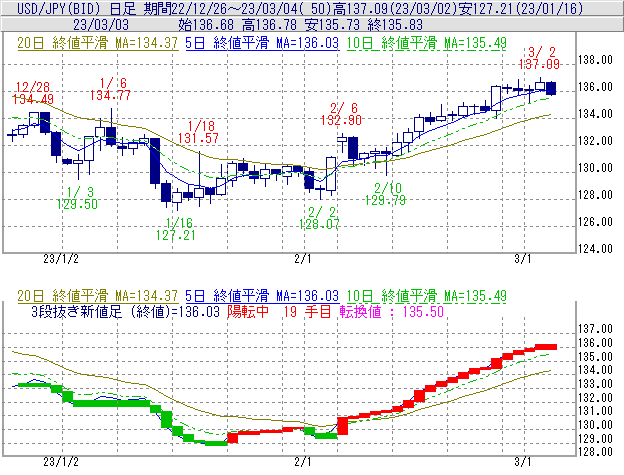Viewport: 624px width, 475px height.
Task: Click the last dark candlestick near 3/2 peak
Action: 551,88
